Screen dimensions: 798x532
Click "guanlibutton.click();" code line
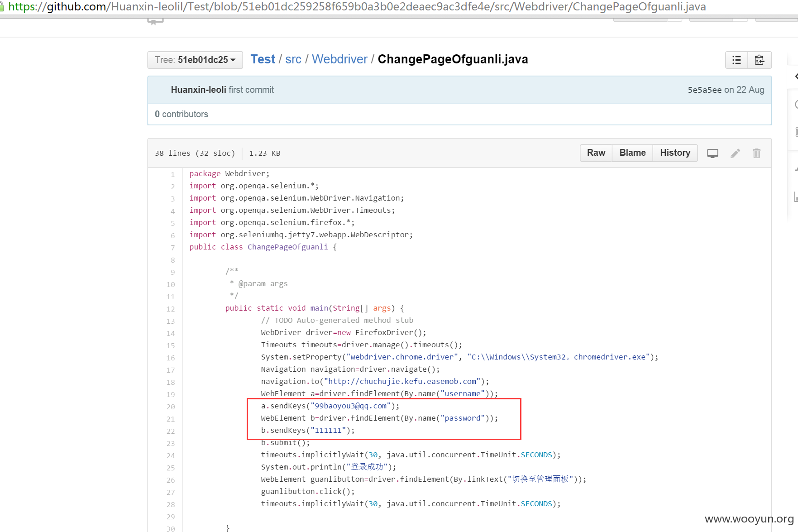(308, 491)
